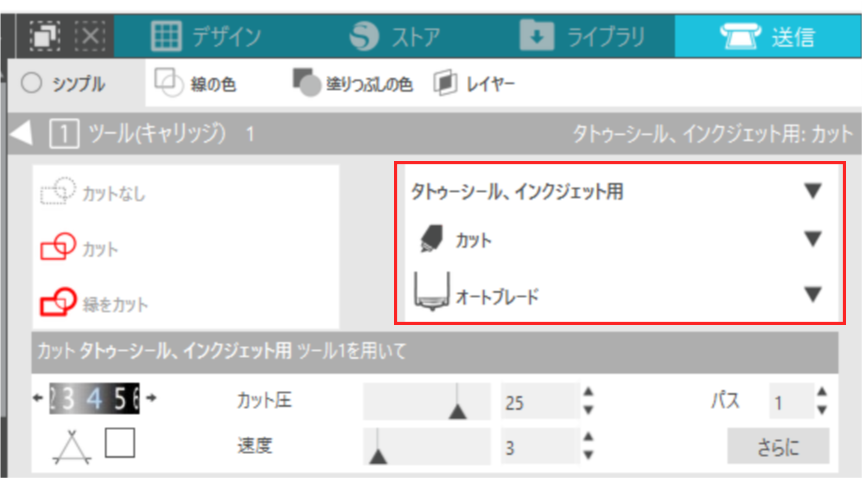The height and width of the screenshot is (478, 862).
Task: Click the カット タトゥーシール ツール1を用いて bar
Action: (x=435, y=351)
